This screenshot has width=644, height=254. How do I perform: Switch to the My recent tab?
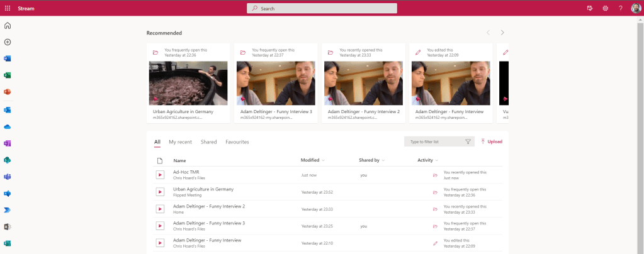[181, 142]
